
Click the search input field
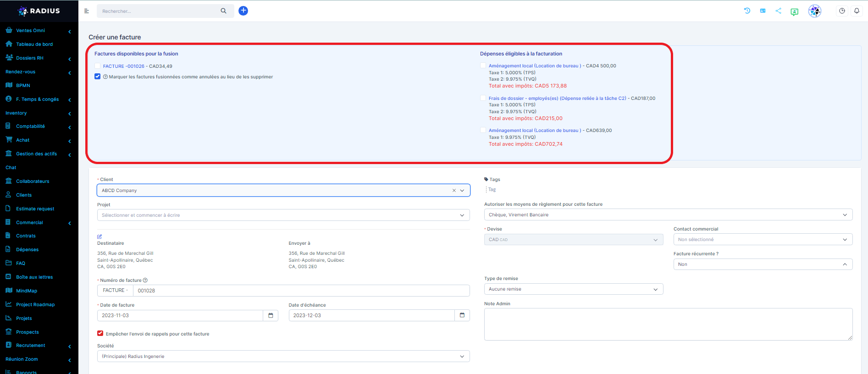pos(158,11)
